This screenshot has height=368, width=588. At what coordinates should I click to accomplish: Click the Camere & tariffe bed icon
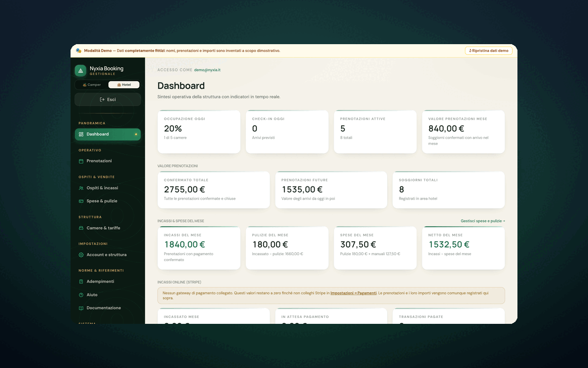(81, 228)
